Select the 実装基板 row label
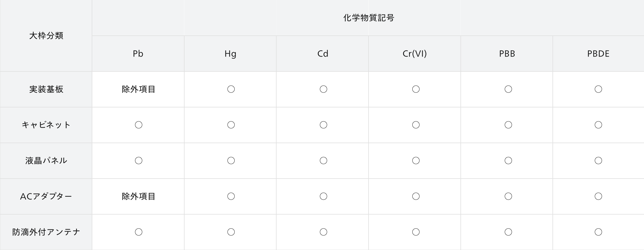644x250 pixels. (46, 89)
